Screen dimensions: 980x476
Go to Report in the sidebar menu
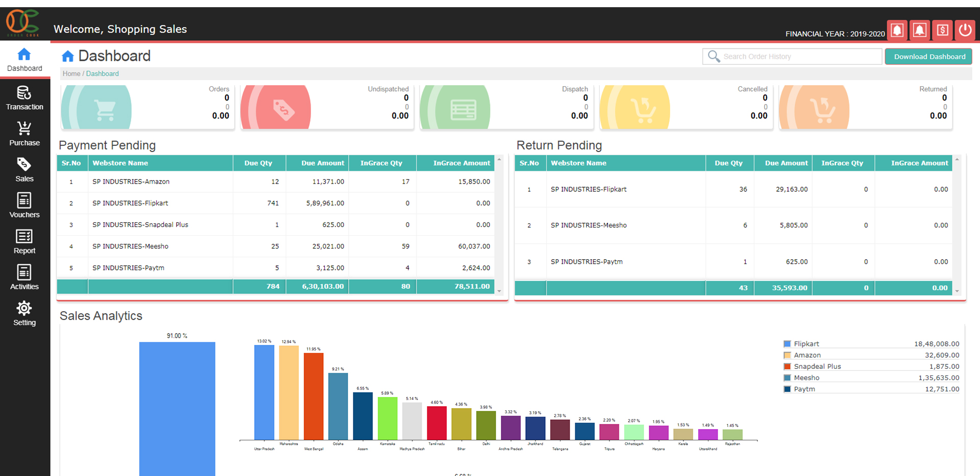click(x=24, y=241)
